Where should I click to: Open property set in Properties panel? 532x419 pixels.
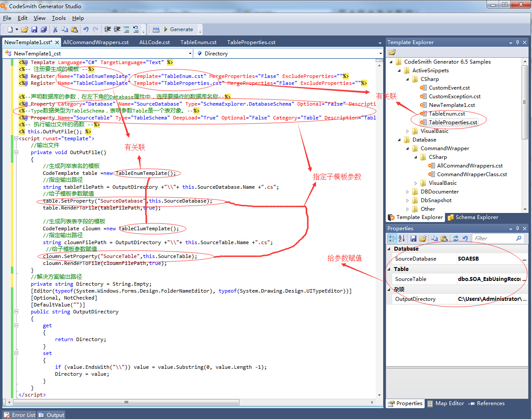pos(423,239)
